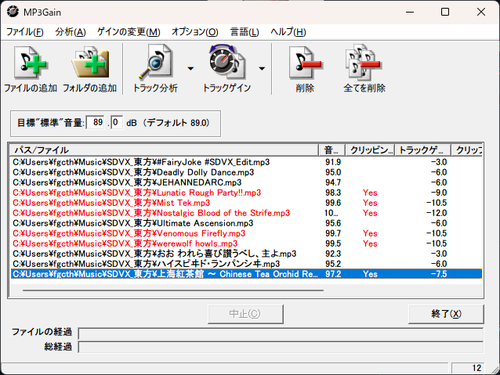Click the MP3Gain app icon in title bar

pyautogui.click(x=13, y=12)
